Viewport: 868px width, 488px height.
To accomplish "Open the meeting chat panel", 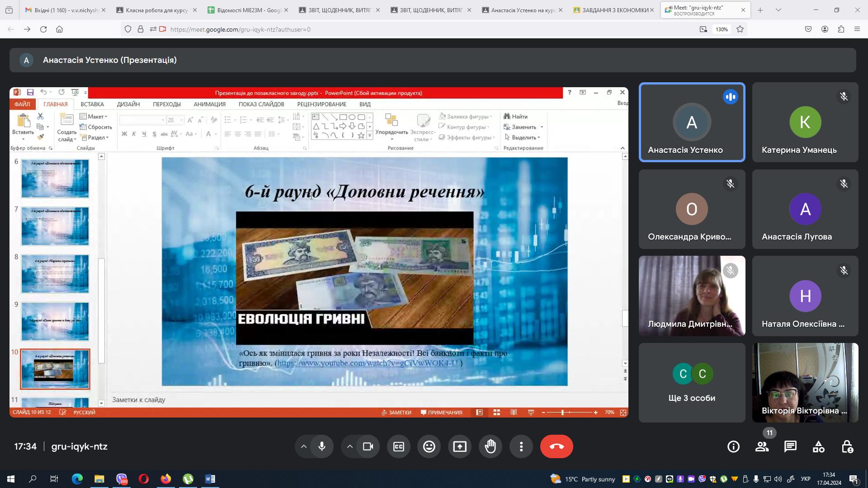I will point(790,446).
